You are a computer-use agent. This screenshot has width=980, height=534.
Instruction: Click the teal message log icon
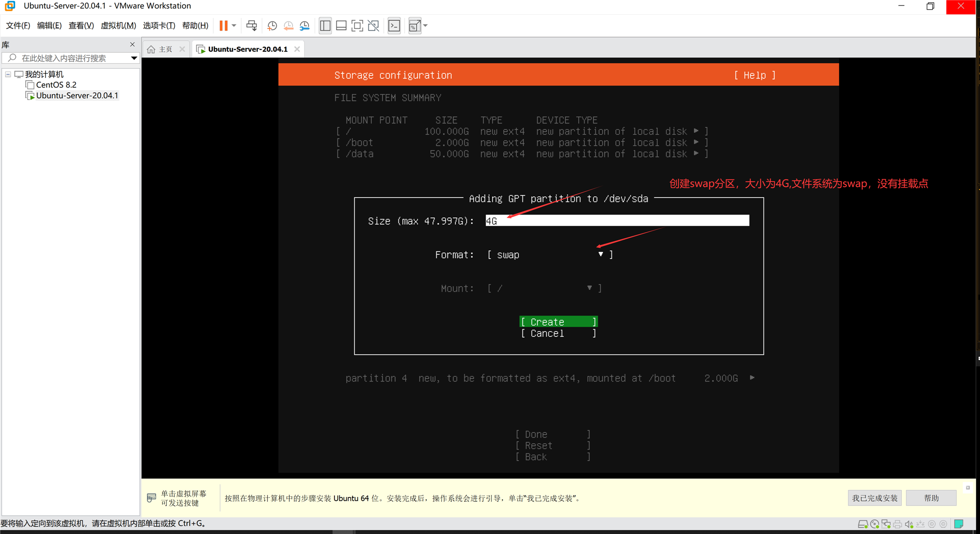959,524
